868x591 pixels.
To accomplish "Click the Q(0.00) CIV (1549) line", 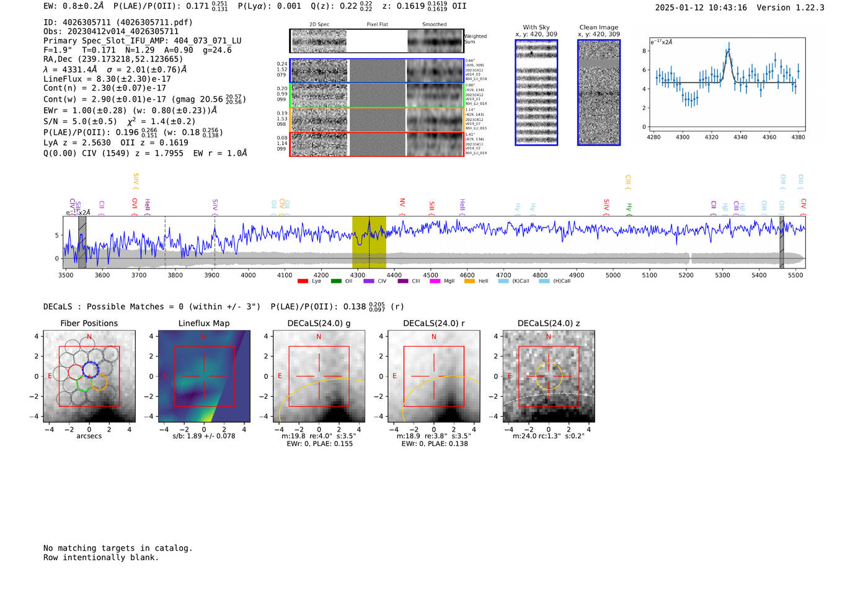I will [x=145, y=153].
